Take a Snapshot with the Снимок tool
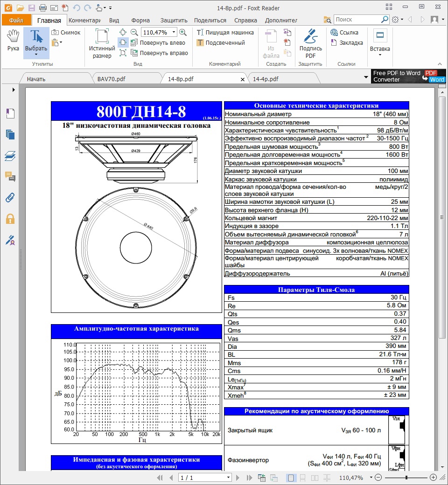Image resolution: width=448 pixels, height=485 pixels. [x=66, y=33]
